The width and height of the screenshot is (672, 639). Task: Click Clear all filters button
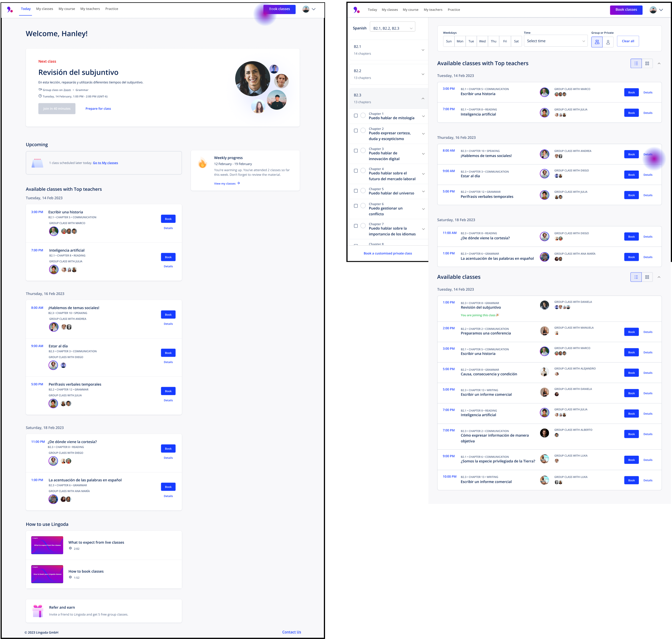click(628, 41)
